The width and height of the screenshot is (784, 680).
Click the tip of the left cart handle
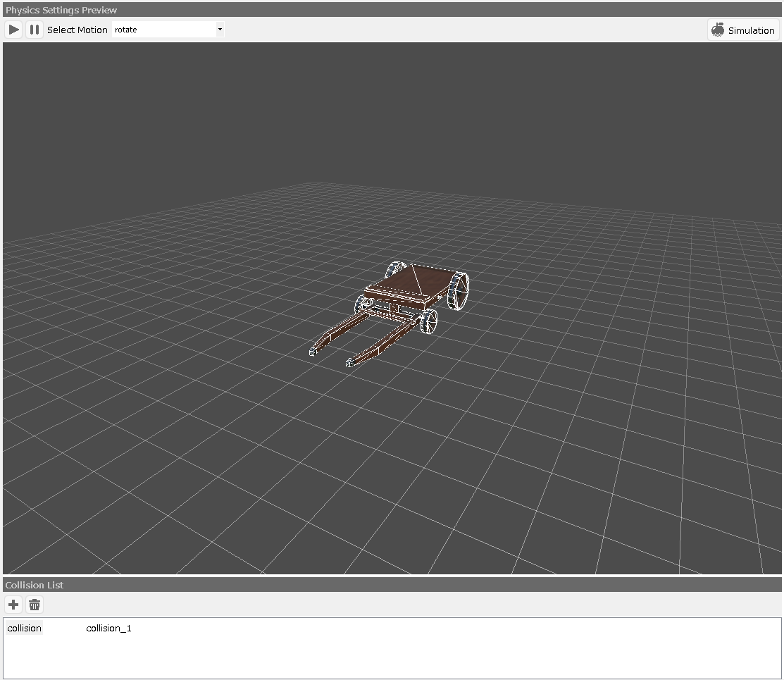[312, 352]
